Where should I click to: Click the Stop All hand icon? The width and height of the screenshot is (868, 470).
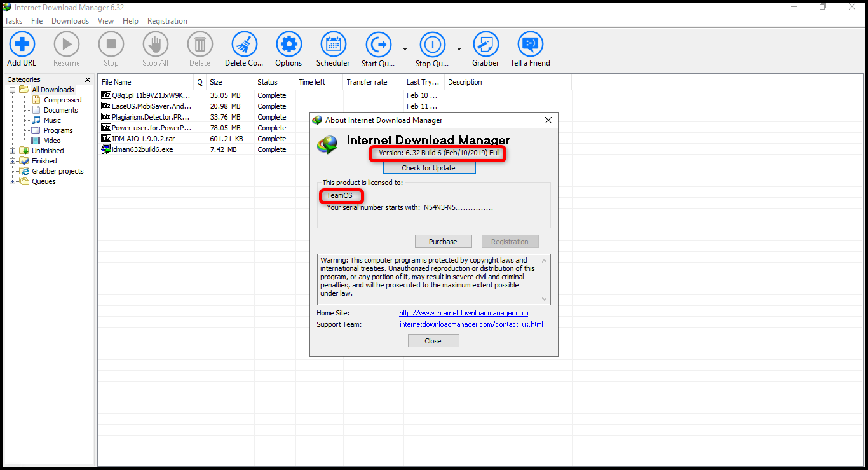pyautogui.click(x=156, y=45)
